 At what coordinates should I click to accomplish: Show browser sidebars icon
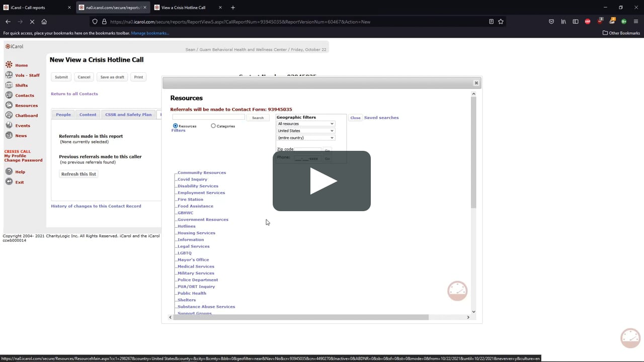click(x=576, y=22)
